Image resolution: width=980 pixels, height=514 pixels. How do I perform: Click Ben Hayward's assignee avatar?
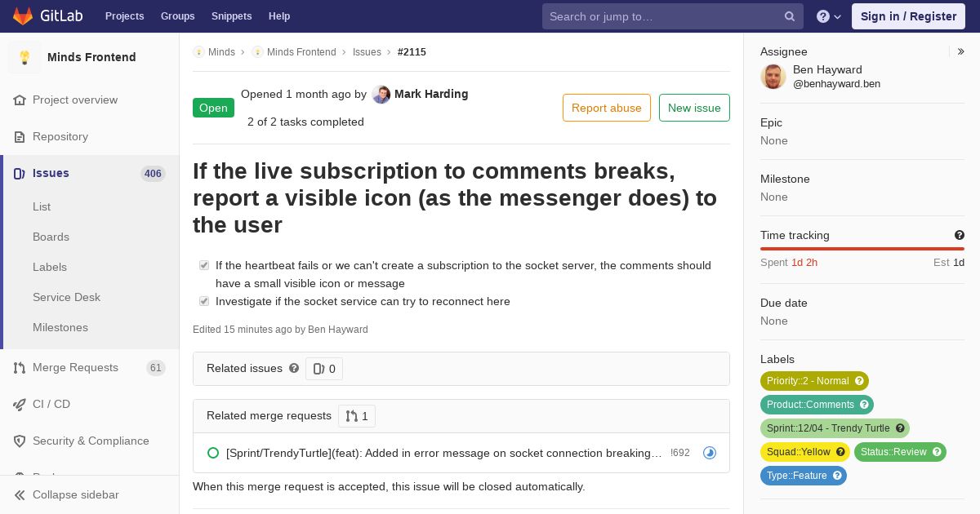click(773, 77)
